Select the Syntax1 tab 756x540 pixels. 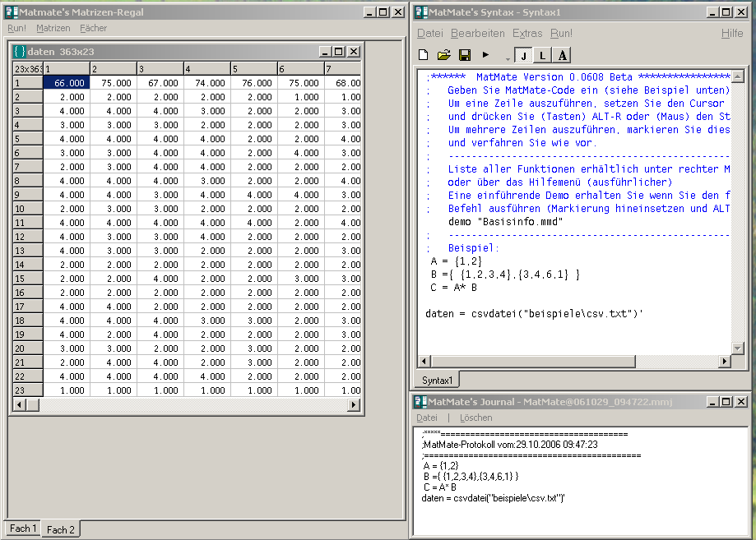[x=437, y=380]
